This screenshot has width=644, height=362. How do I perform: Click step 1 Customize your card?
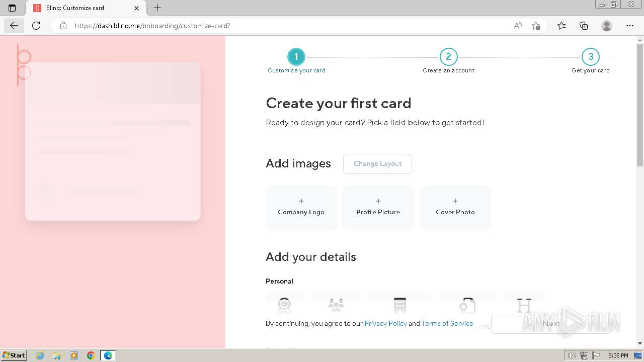(296, 61)
